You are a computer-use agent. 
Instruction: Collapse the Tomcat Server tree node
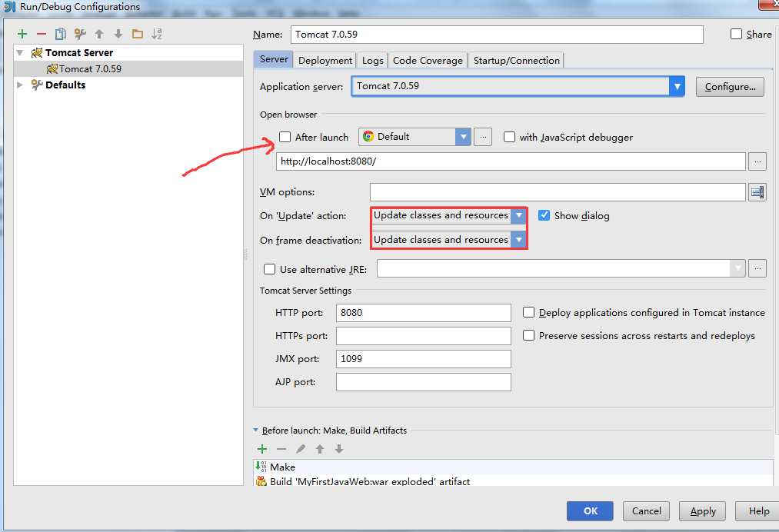(20, 52)
